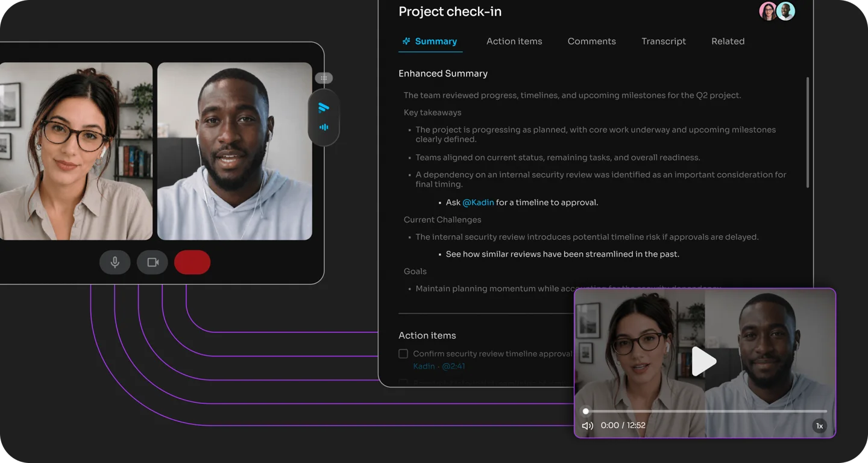
Task: Click the video progress bar
Action: click(x=705, y=411)
